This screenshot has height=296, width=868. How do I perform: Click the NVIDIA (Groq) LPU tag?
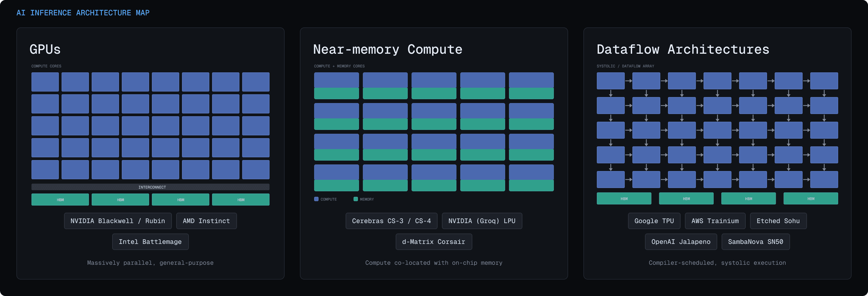point(482,221)
